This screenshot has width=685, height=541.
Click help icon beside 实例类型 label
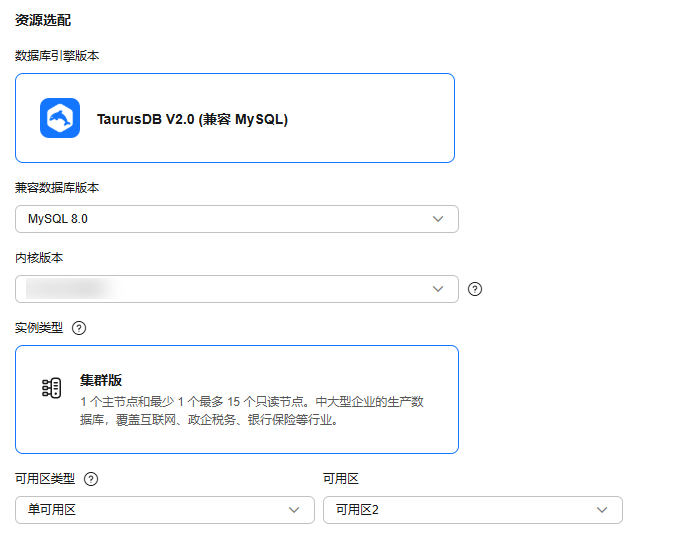[79, 328]
